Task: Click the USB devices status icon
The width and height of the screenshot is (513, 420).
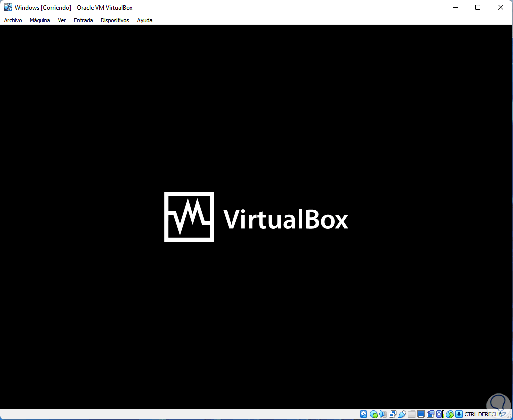Action: (402, 414)
